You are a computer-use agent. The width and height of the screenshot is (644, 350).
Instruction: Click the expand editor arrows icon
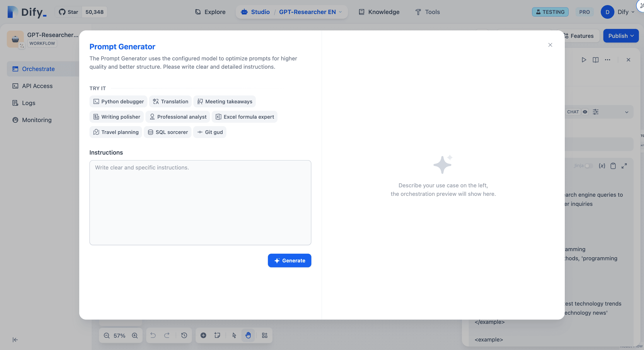click(x=624, y=166)
